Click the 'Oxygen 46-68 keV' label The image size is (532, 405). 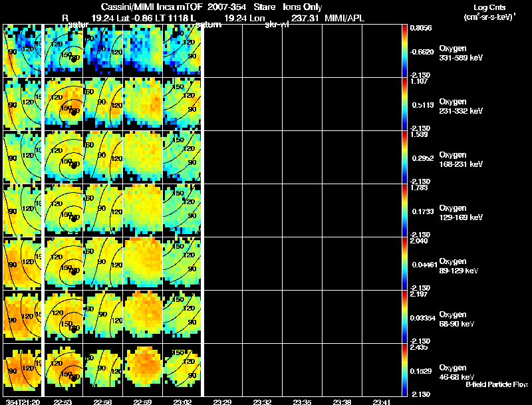tap(457, 372)
